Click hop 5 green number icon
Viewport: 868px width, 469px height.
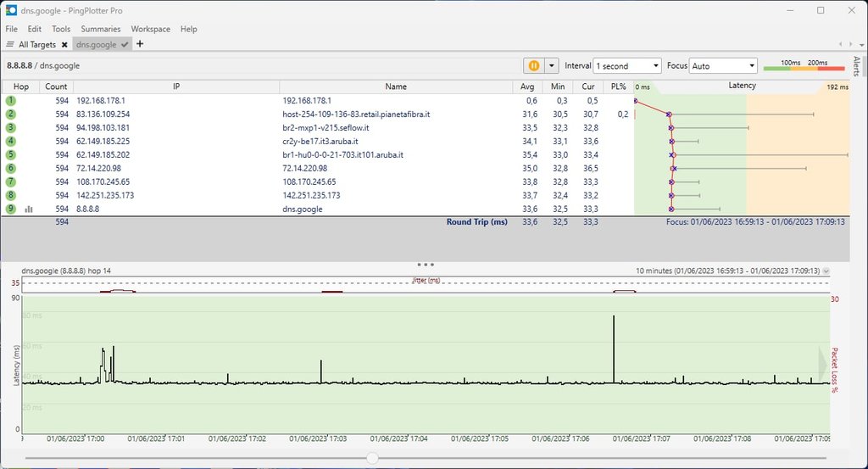pos(11,154)
